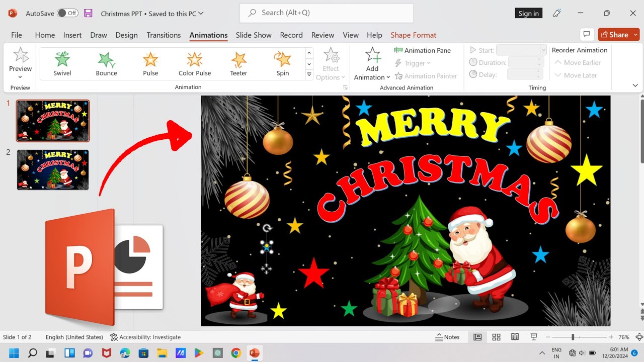Click the zoom slider handle
This screenshot has height=362, width=644.
pyautogui.click(x=573, y=337)
